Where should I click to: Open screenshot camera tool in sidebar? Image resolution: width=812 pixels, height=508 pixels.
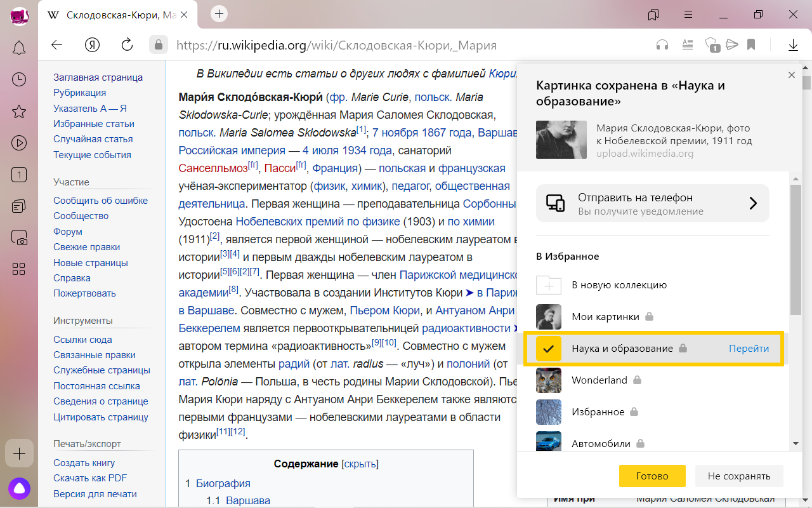19,238
